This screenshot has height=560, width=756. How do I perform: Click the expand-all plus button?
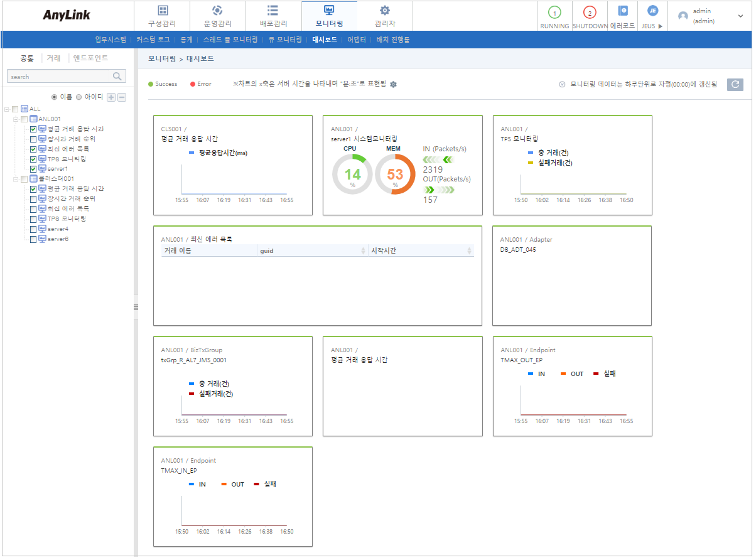click(x=110, y=98)
